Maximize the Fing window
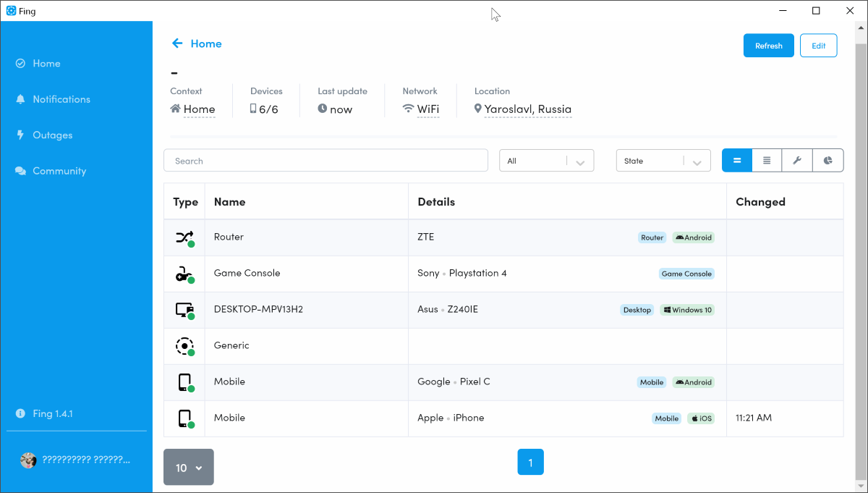Image resolution: width=868 pixels, height=493 pixels. 816,11
